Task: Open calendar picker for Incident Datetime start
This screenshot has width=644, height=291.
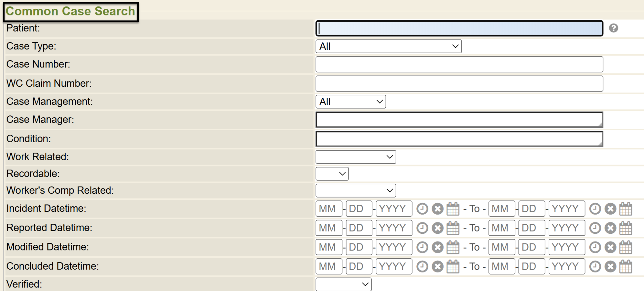Action: pos(453,209)
